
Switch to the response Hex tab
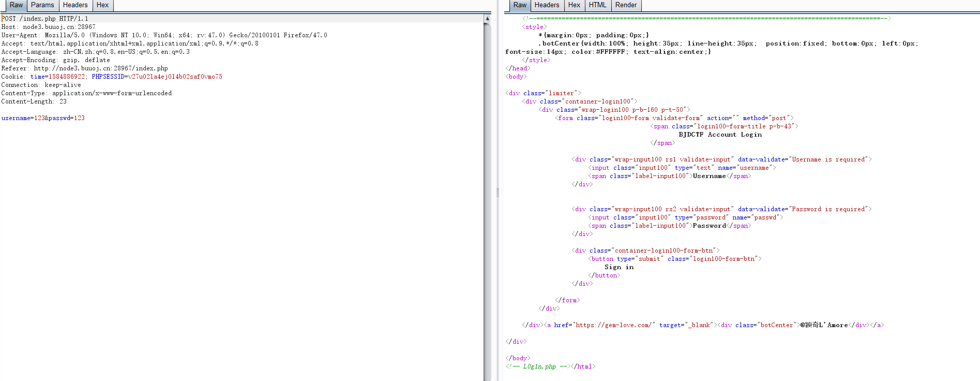pyautogui.click(x=574, y=5)
